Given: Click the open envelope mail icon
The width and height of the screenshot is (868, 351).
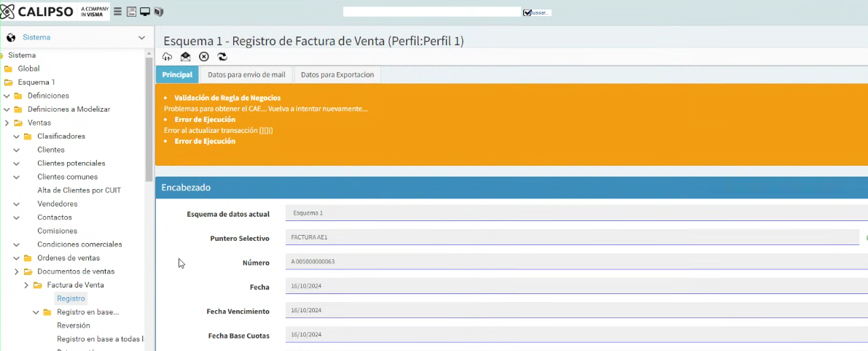Looking at the screenshot, I should 185,57.
